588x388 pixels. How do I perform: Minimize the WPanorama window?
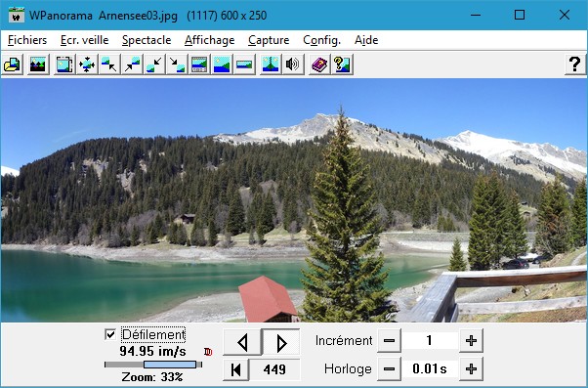[x=476, y=15]
